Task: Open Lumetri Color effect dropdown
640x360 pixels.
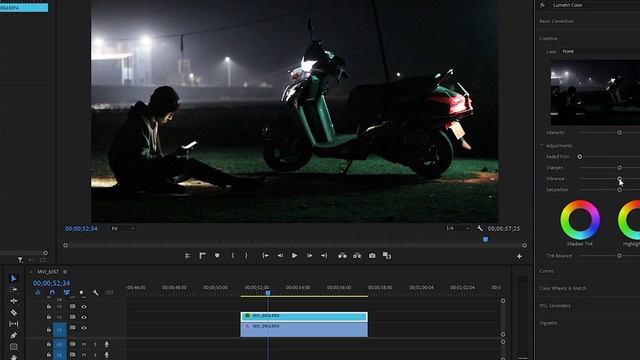Action: pyautogui.click(x=595, y=5)
